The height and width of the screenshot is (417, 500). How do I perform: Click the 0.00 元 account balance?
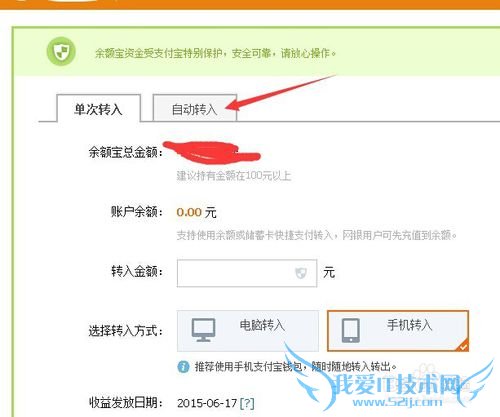[x=196, y=212]
